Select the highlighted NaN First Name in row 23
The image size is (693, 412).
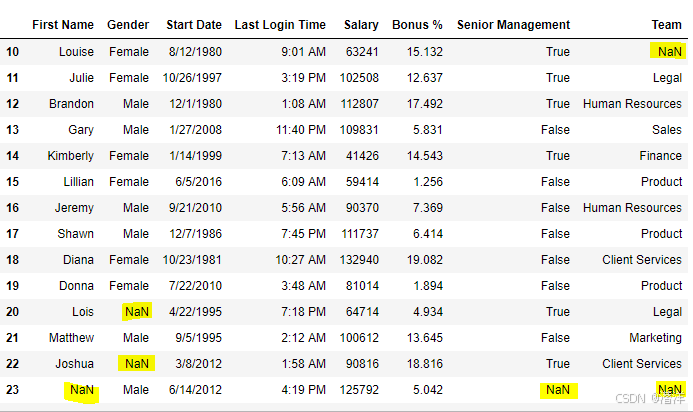click(82, 391)
